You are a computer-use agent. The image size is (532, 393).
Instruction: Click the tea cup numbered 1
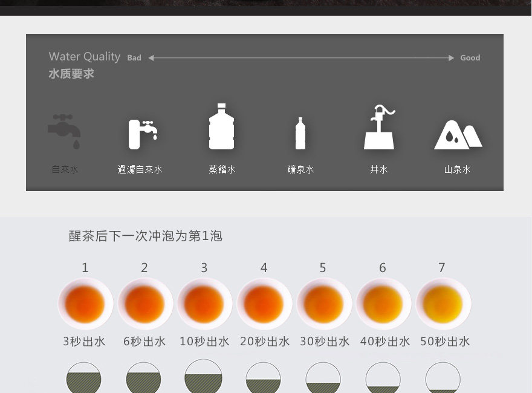[x=85, y=304]
